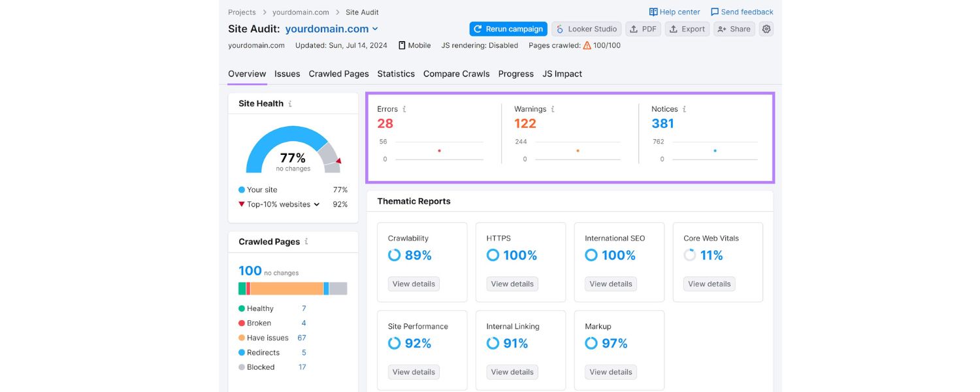Switch to the Issues tab

287,74
